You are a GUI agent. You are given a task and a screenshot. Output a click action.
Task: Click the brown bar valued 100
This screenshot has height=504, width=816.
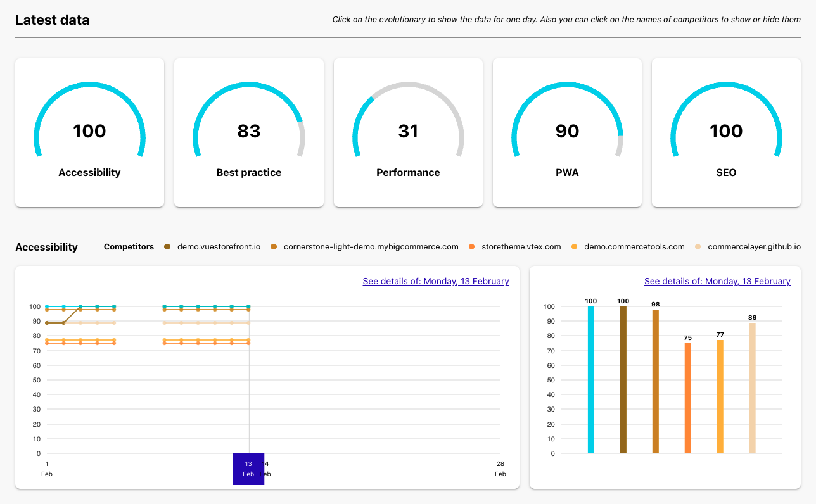[623, 380]
